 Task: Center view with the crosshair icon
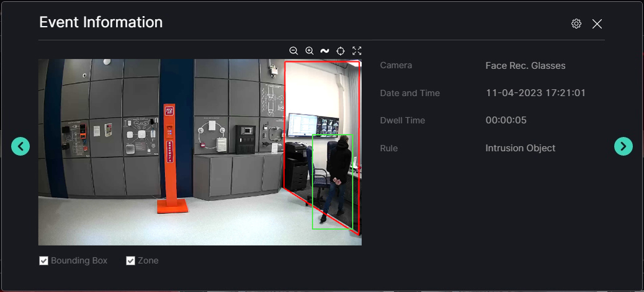click(341, 50)
